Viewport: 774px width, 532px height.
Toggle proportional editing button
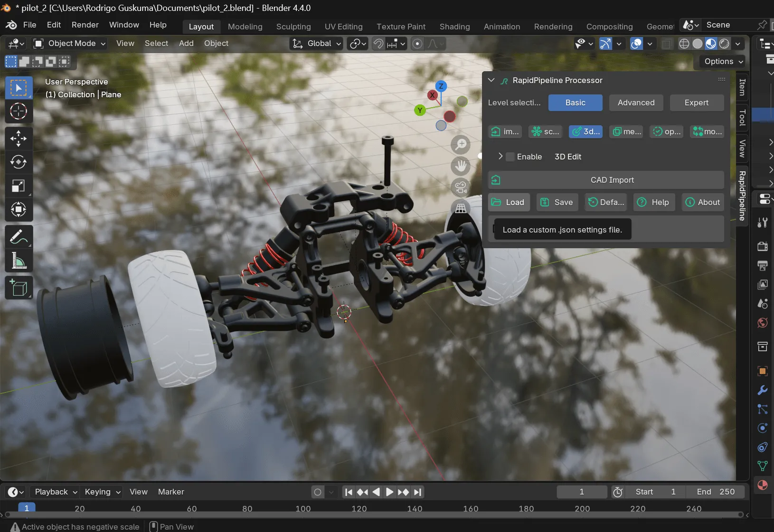(x=417, y=44)
